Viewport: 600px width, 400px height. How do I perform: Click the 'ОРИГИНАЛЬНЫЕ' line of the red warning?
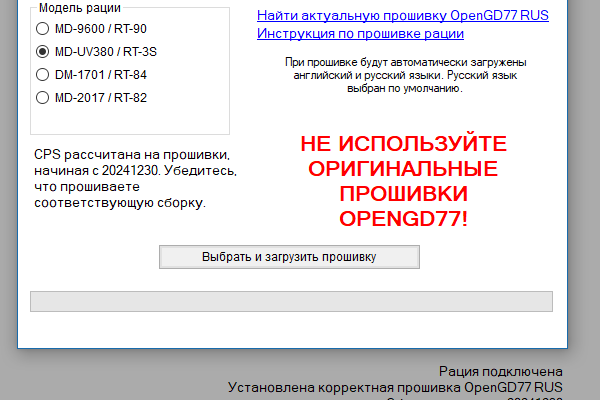tap(403, 168)
